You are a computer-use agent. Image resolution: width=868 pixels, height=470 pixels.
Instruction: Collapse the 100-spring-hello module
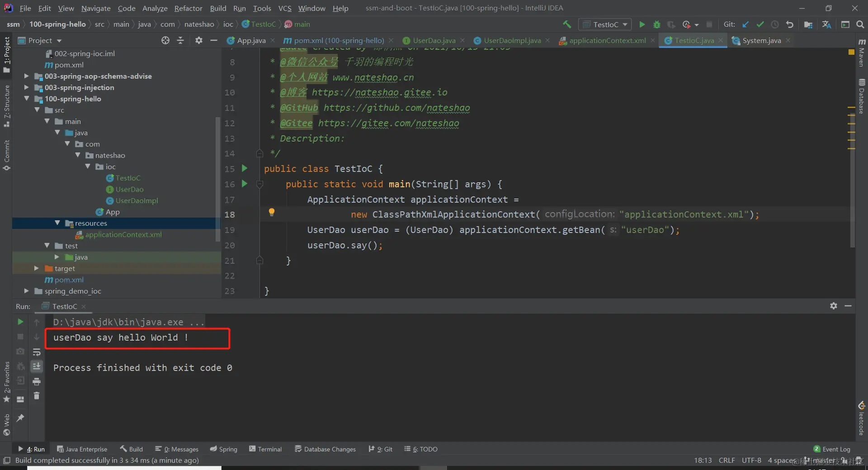[26, 99]
